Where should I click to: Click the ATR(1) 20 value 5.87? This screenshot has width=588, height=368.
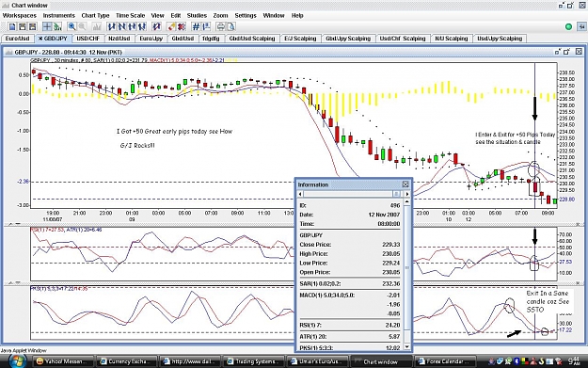tap(394, 337)
